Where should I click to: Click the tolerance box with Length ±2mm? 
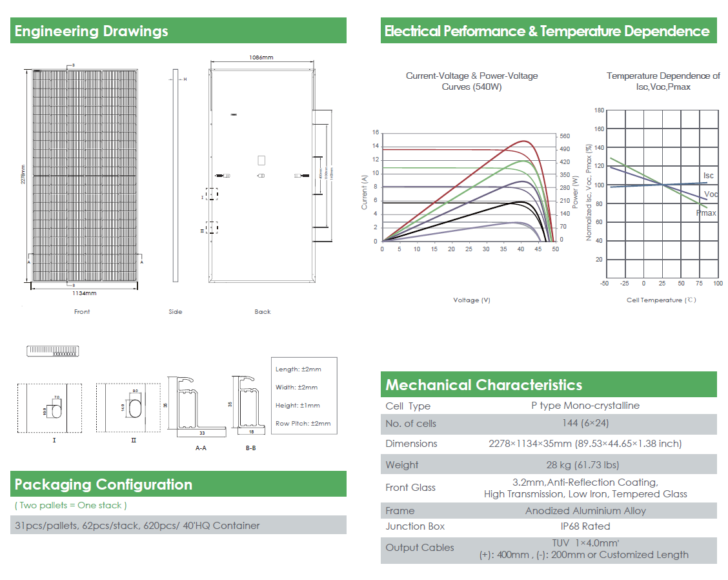click(304, 396)
